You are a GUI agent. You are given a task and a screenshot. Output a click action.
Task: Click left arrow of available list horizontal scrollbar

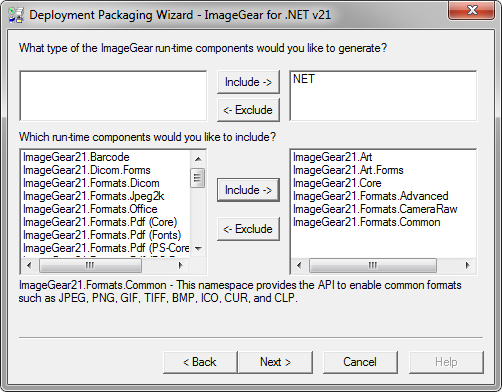tap(29, 265)
